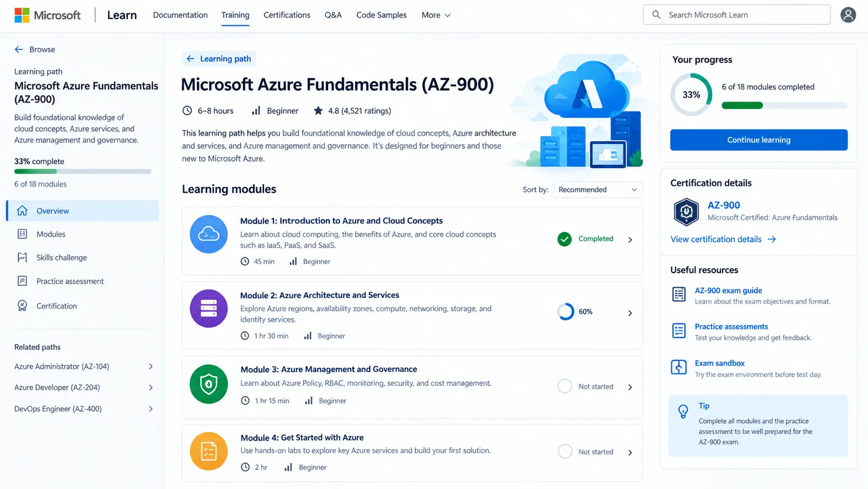Go to the Documentation nav item
This screenshot has height=489, width=868.
tap(180, 15)
